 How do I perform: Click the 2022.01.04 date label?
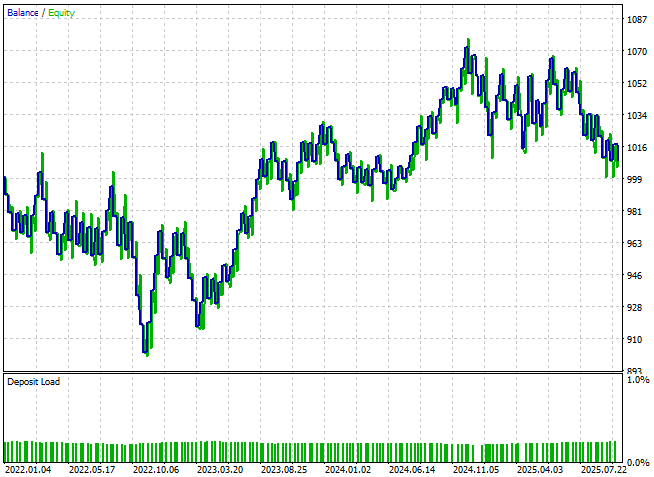[x=28, y=470]
